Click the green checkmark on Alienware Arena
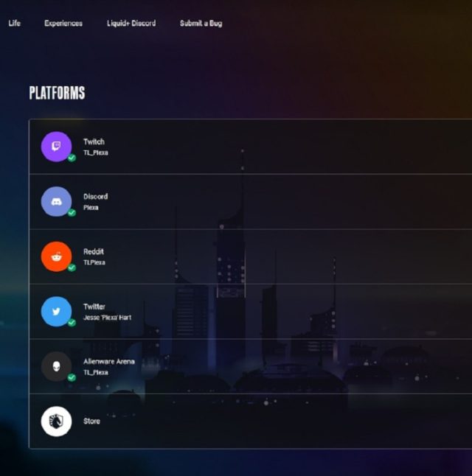 [72, 378]
